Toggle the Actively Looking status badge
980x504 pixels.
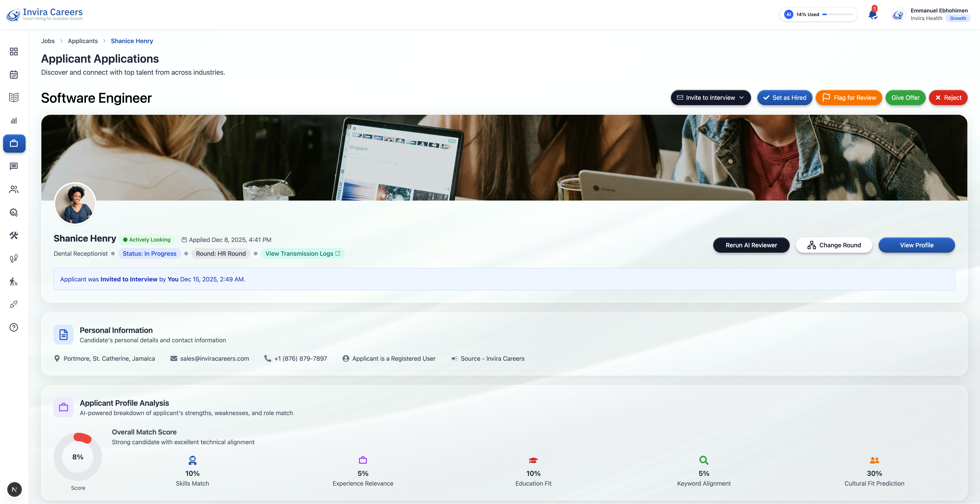tap(147, 239)
